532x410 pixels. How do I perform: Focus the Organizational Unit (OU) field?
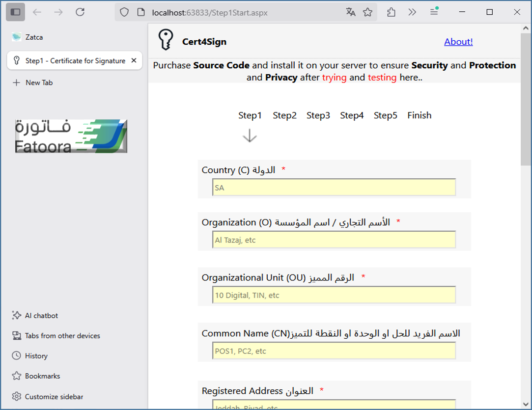coord(334,295)
